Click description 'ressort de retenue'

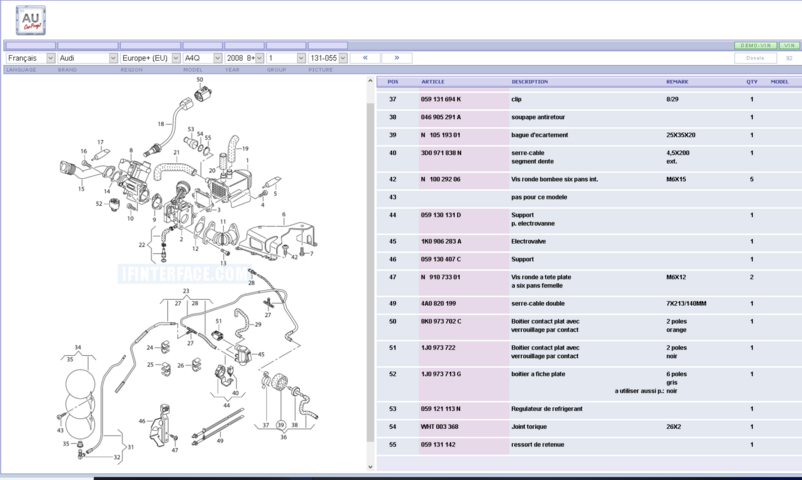[x=538, y=445]
